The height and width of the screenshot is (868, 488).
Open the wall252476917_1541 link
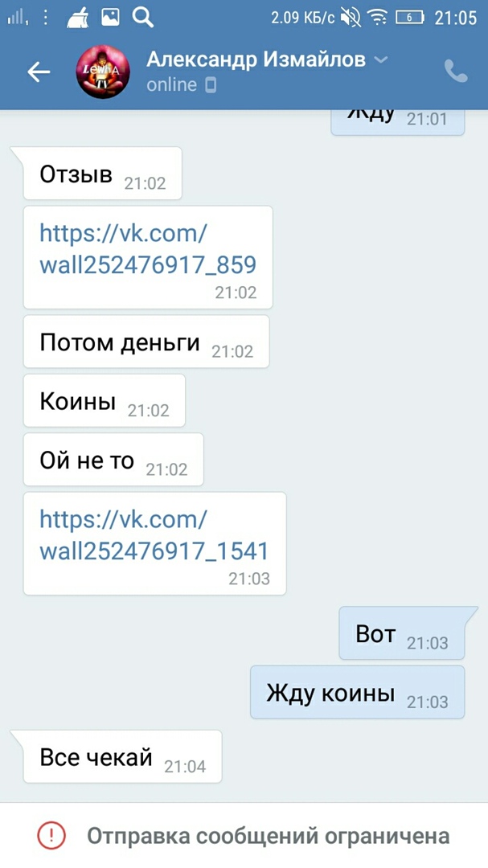(x=154, y=535)
